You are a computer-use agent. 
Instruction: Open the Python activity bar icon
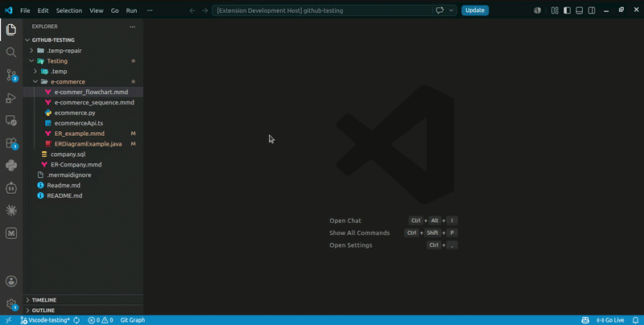pyautogui.click(x=11, y=166)
